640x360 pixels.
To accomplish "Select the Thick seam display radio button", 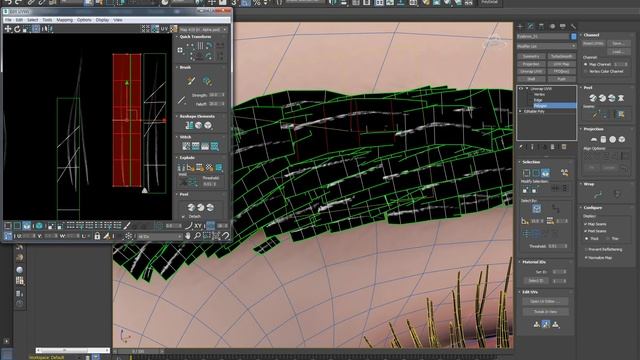I will coord(587,238).
